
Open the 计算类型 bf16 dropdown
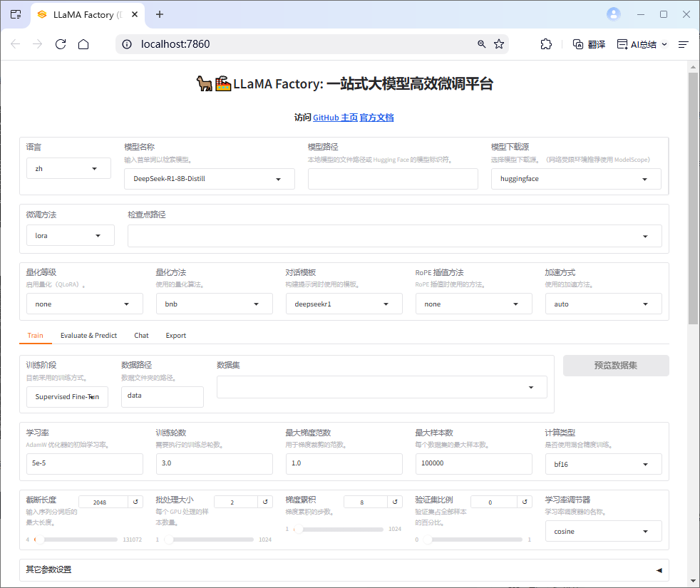[x=604, y=464]
